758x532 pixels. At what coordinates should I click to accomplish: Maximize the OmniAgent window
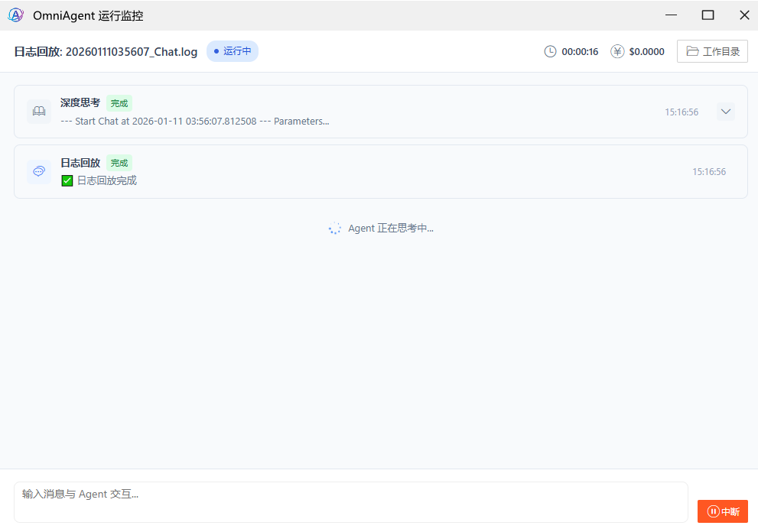(x=708, y=15)
